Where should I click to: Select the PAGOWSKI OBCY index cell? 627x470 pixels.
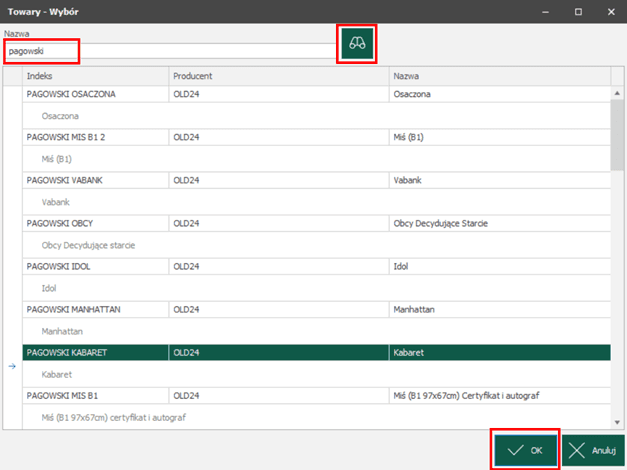96,223
